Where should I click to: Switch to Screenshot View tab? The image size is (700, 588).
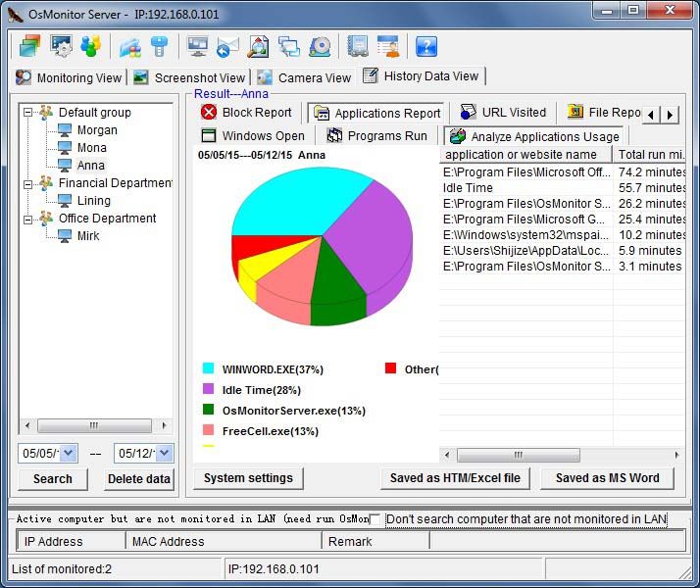tap(190, 77)
